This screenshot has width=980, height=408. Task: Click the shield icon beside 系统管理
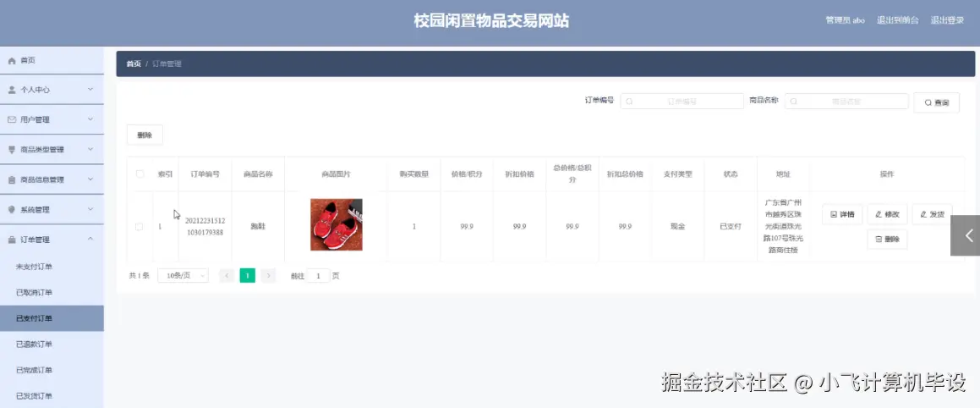click(x=11, y=210)
